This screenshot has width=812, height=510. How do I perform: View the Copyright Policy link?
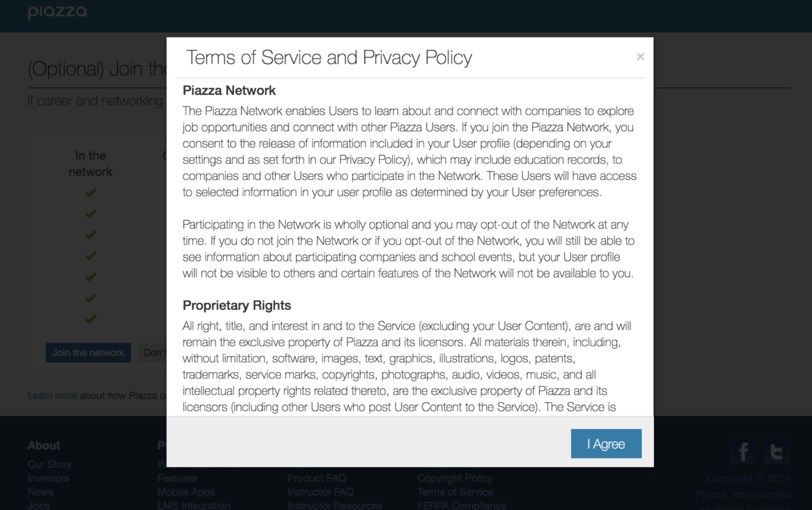click(455, 478)
